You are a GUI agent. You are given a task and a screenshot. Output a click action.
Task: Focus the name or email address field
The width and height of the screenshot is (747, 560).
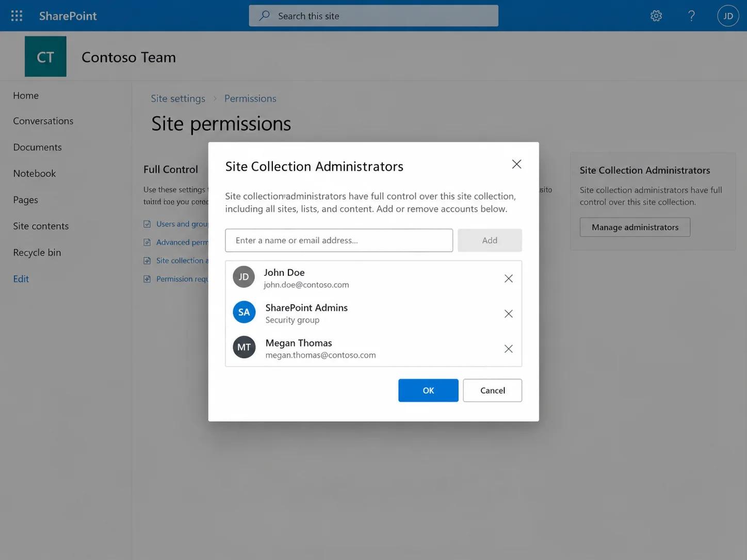339,240
